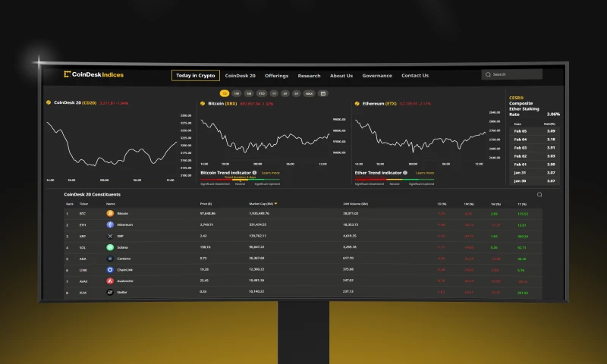This screenshot has height=364, width=607.
Task: Click the AVAX ticker cell
Action: click(83, 281)
